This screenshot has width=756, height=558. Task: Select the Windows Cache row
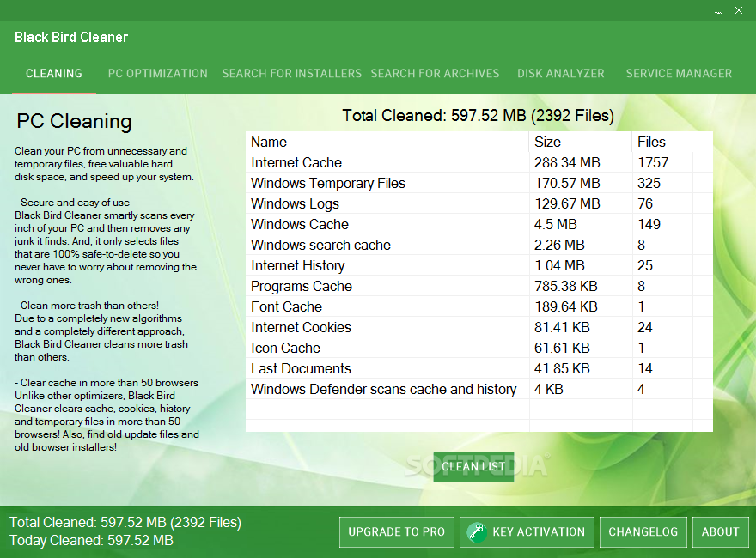tap(479, 224)
